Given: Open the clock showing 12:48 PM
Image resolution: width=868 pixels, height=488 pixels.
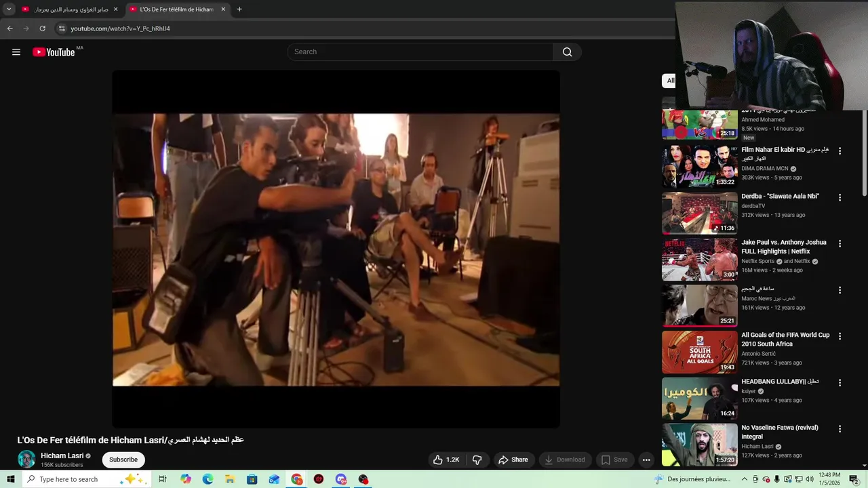Looking at the screenshot, I should [x=829, y=479].
